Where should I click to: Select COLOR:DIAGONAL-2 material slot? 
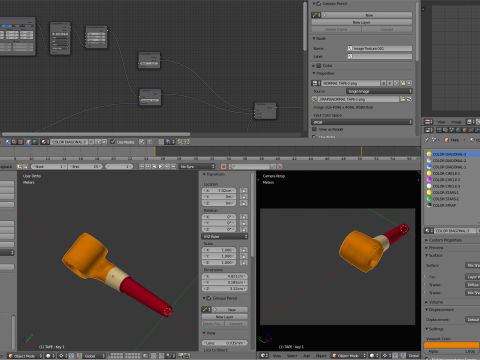pyautogui.click(x=453, y=160)
